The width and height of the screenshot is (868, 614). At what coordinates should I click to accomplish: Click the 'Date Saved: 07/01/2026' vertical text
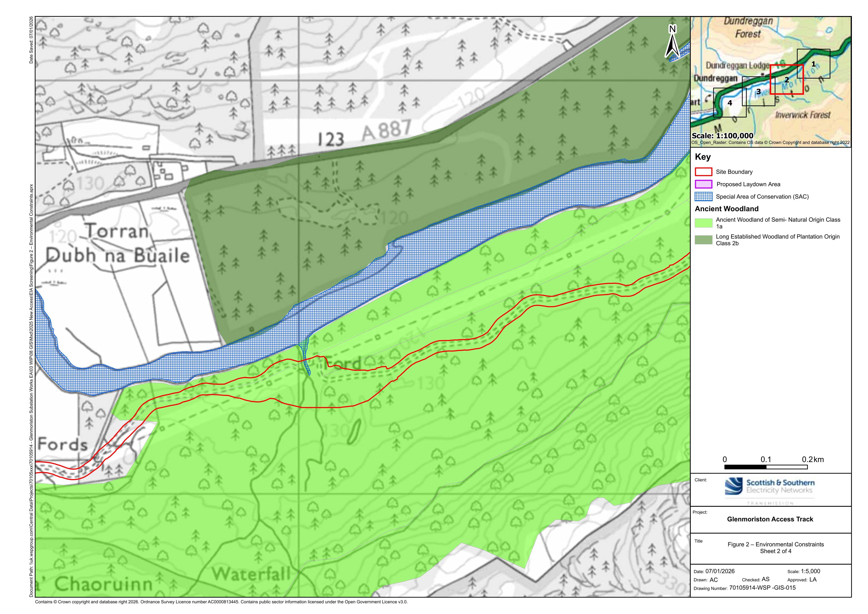31,40
